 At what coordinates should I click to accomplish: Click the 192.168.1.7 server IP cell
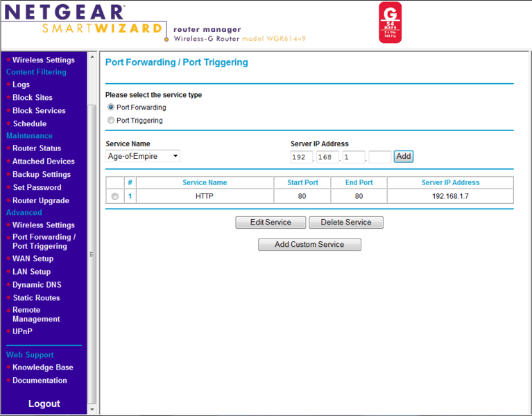[x=450, y=196]
